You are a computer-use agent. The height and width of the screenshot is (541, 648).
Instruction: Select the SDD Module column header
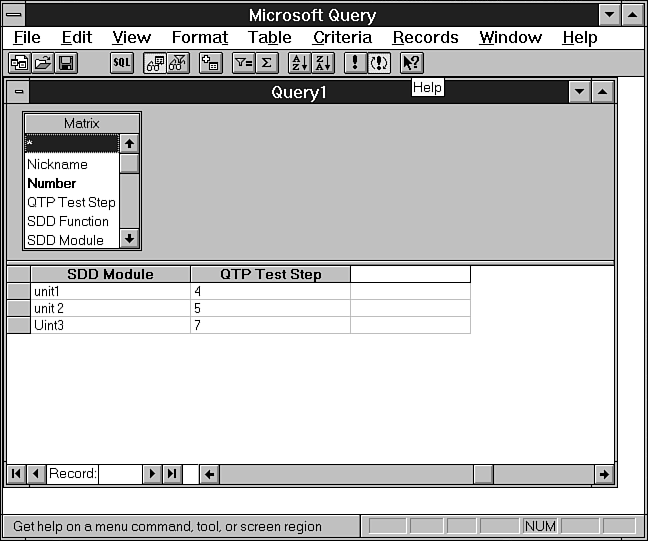coord(110,274)
